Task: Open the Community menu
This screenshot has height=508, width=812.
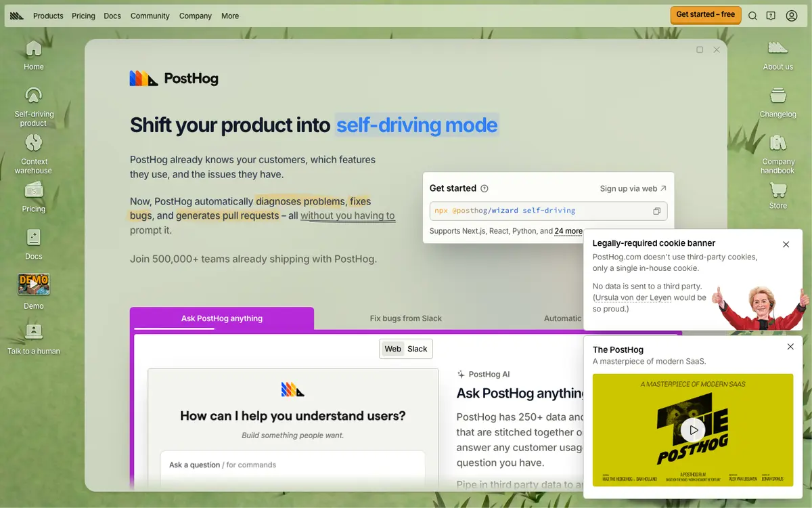Action: point(150,16)
